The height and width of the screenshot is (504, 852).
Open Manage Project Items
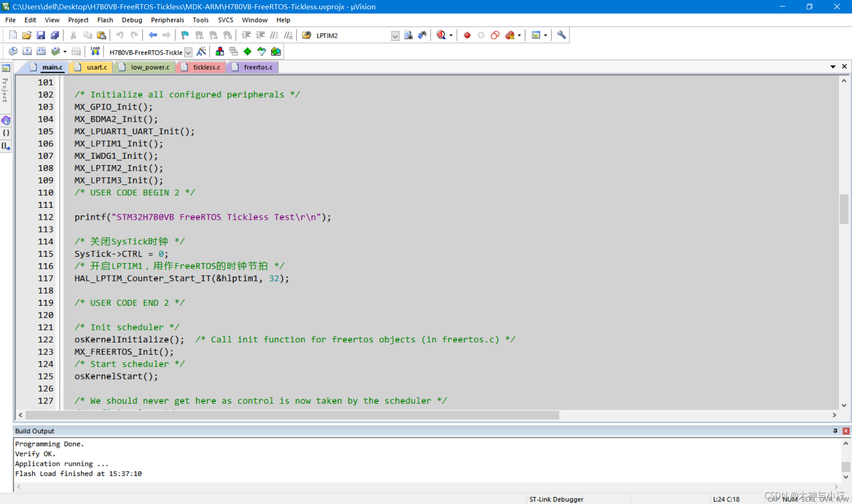pyautogui.click(x=219, y=51)
